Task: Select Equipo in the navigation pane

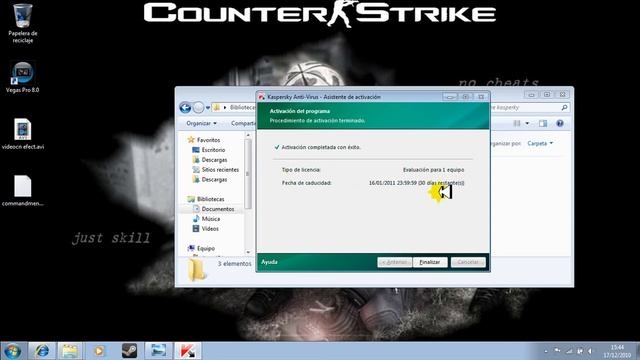Action: 201,248
